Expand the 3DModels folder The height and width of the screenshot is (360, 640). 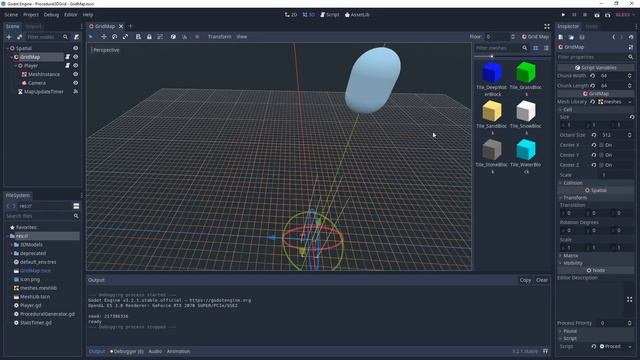click(11, 244)
